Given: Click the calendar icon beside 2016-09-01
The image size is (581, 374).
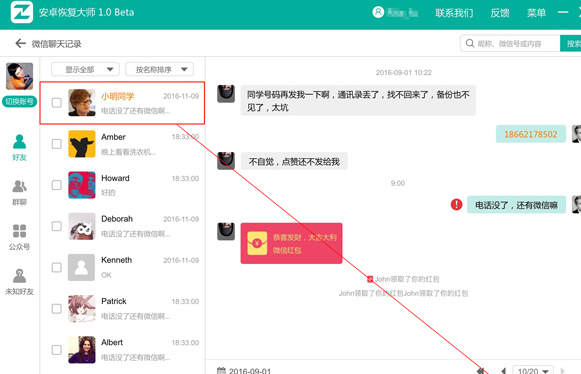Looking at the screenshot, I should (x=221, y=370).
